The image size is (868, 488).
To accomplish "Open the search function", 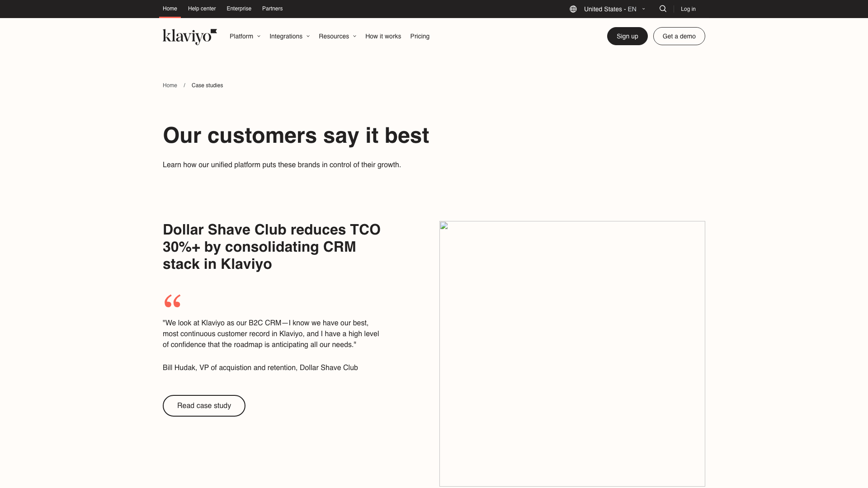I will (663, 9).
